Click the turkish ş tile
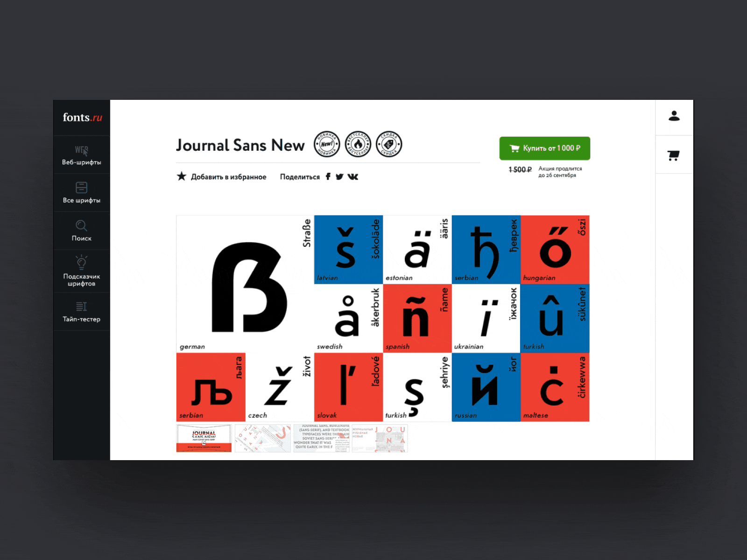The height and width of the screenshot is (560, 747). point(417,387)
